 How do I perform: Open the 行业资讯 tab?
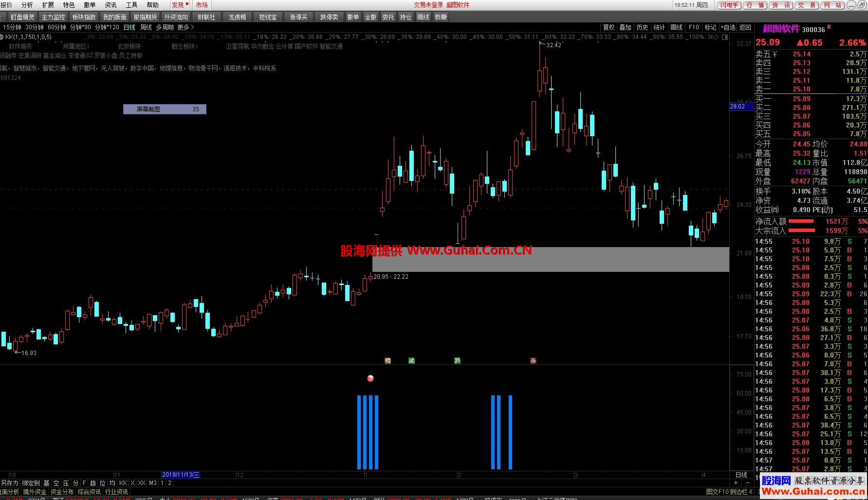point(116,492)
